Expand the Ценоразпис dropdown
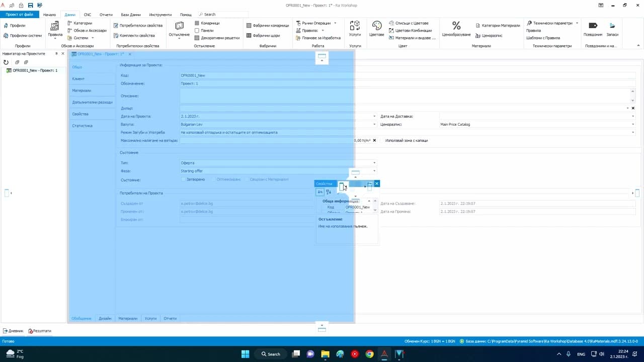 (x=633, y=124)
